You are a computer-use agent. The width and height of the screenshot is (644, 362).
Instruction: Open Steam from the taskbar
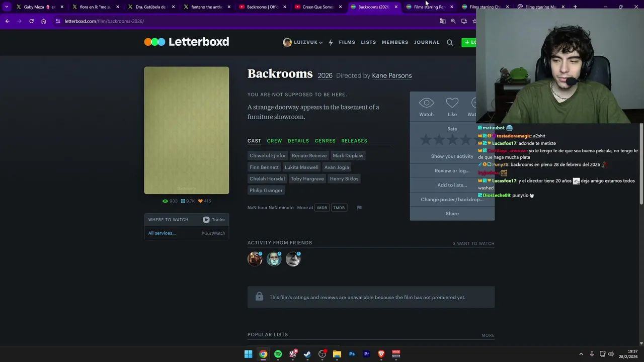pyautogui.click(x=307, y=354)
